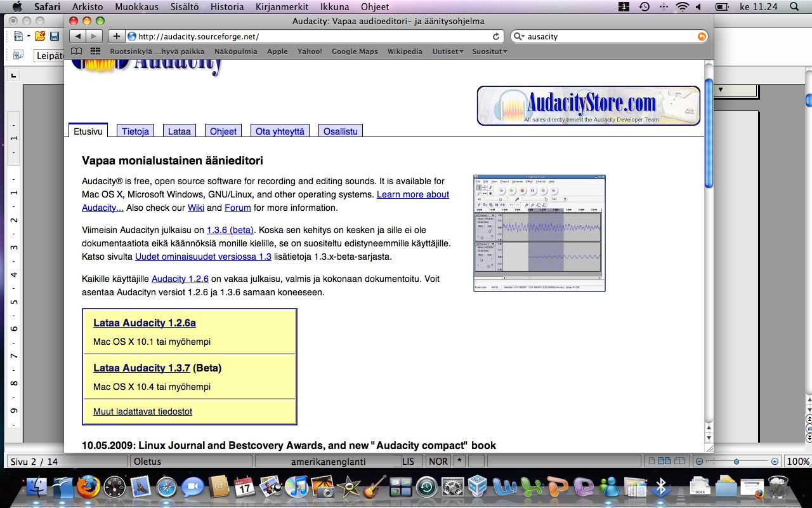812x508 pixels.
Task: Open the Wi-Fi status menu
Action: (x=683, y=7)
